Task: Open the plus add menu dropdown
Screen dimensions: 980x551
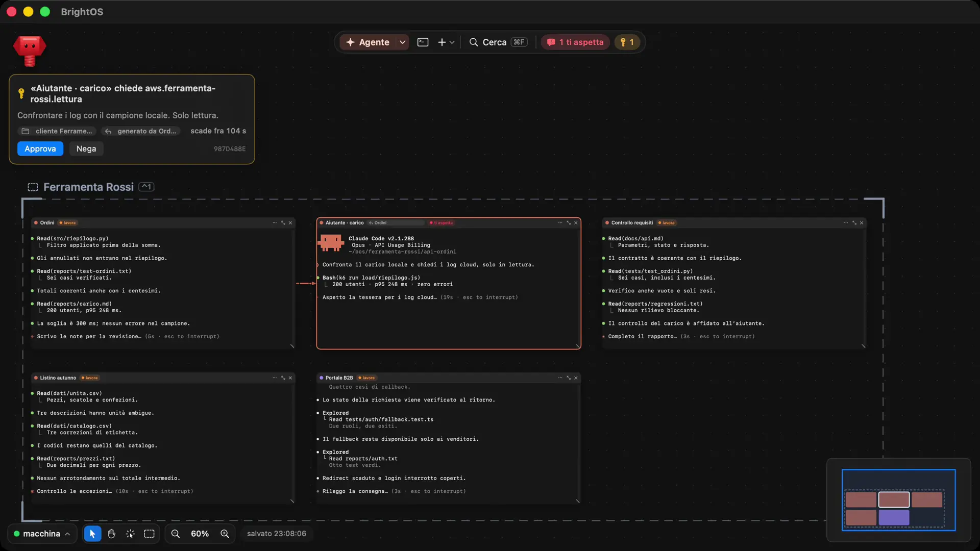Action: coord(446,42)
